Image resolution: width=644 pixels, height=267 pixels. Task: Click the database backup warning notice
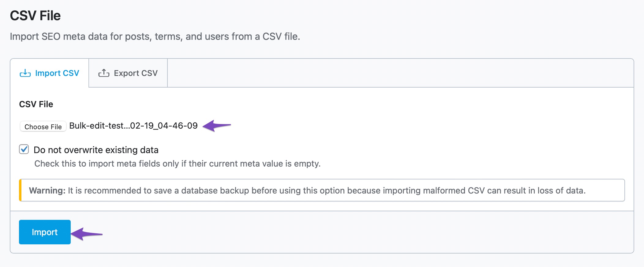pos(322,190)
